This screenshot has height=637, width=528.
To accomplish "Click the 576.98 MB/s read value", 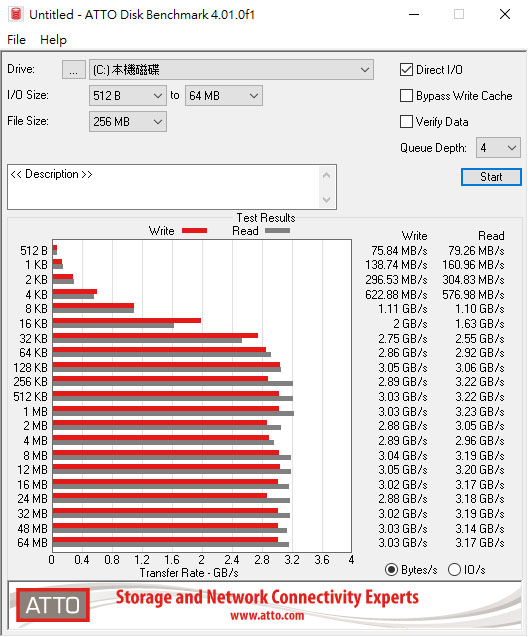I will click(473, 295).
